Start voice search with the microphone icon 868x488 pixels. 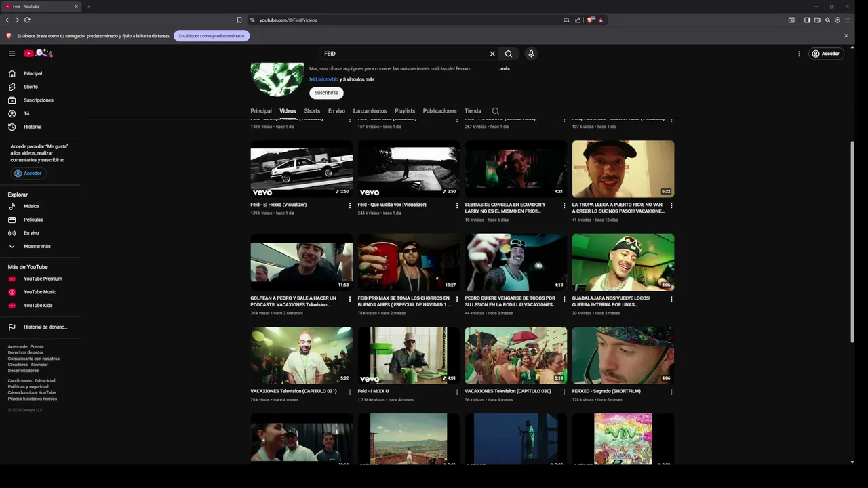click(531, 54)
